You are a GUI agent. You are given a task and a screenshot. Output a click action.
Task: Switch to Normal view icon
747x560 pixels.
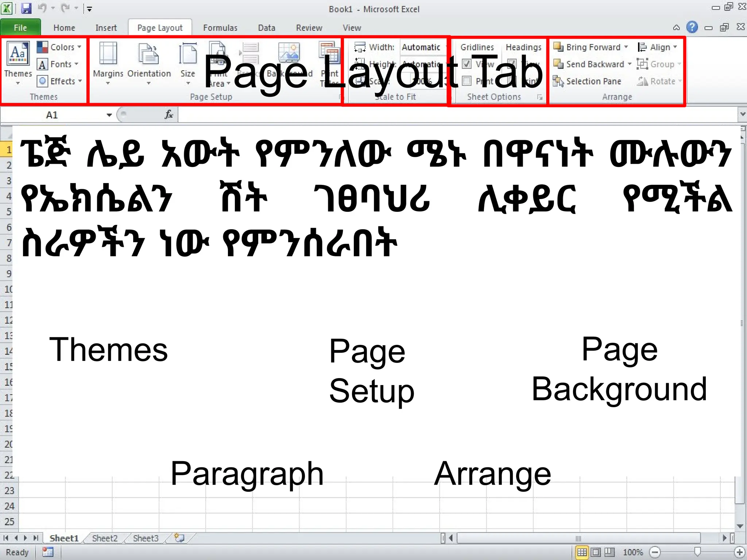click(x=582, y=552)
